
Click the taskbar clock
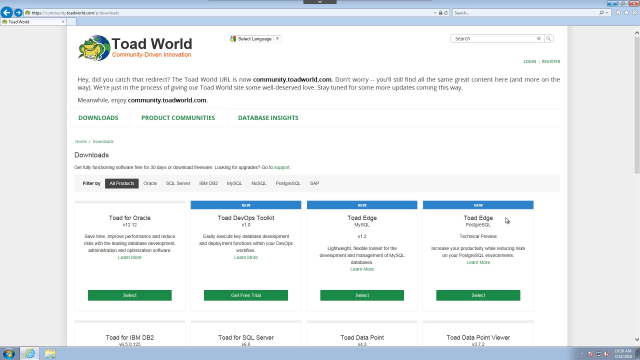[623, 354]
